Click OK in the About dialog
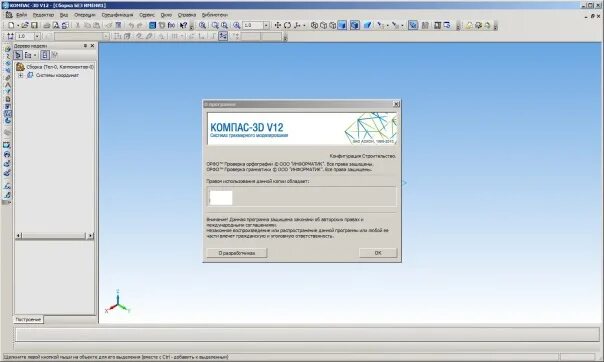 tap(378, 253)
